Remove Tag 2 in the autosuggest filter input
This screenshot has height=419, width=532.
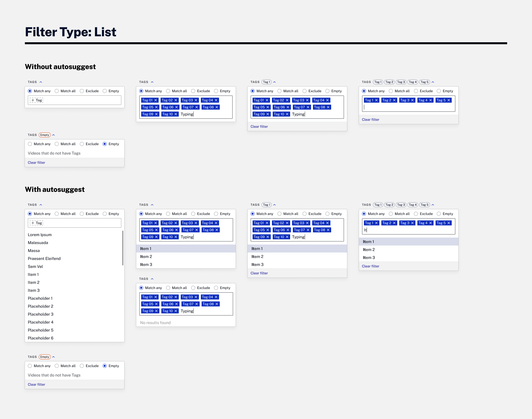coord(395,223)
